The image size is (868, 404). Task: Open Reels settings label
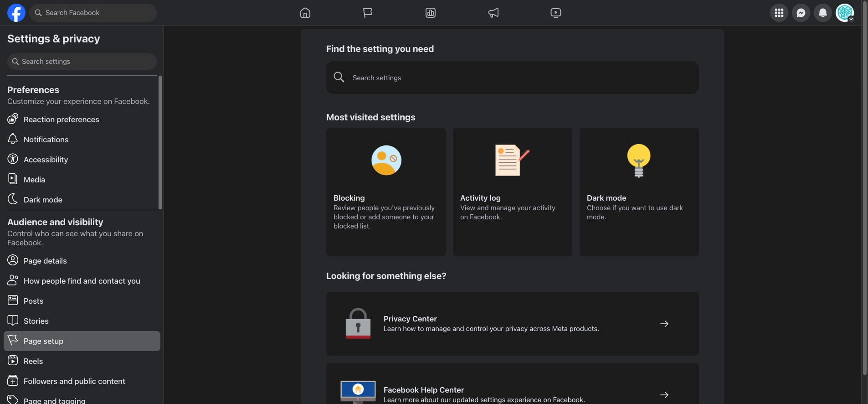(x=33, y=361)
